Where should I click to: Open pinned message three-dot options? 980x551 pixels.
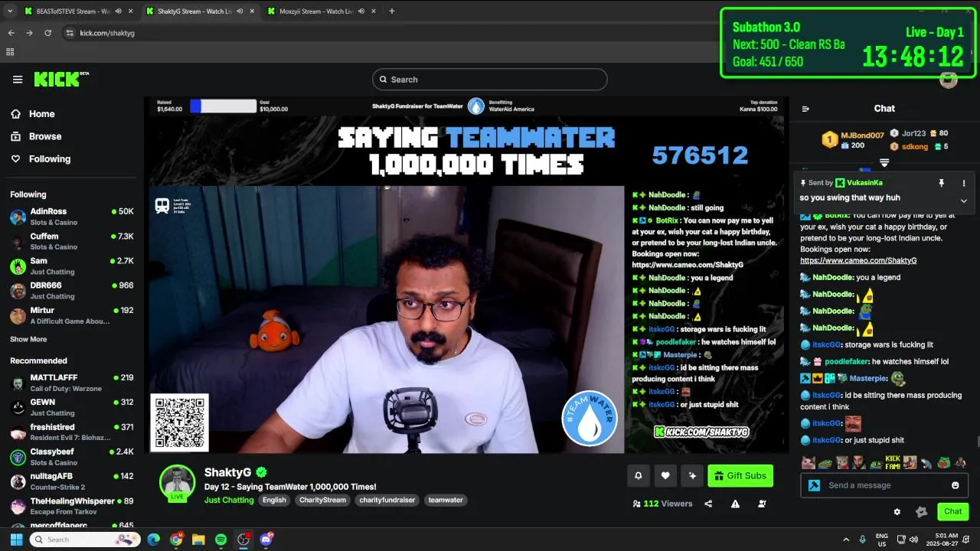pos(964,183)
